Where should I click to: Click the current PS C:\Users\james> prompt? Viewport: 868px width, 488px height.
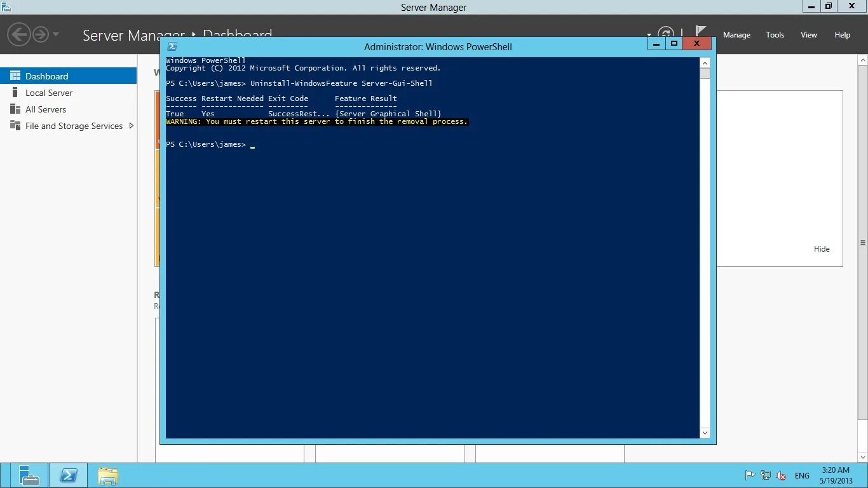coord(206,144)
